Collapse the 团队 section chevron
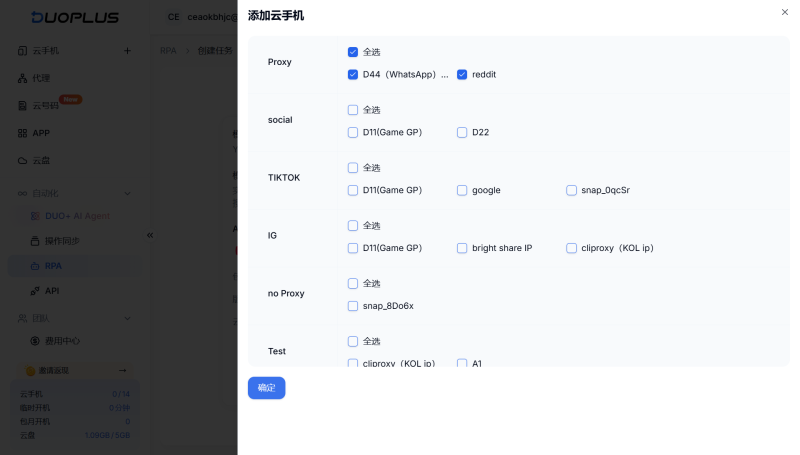Image resolution: width=800 pixels, height=455 pixels. click(127, 318)
